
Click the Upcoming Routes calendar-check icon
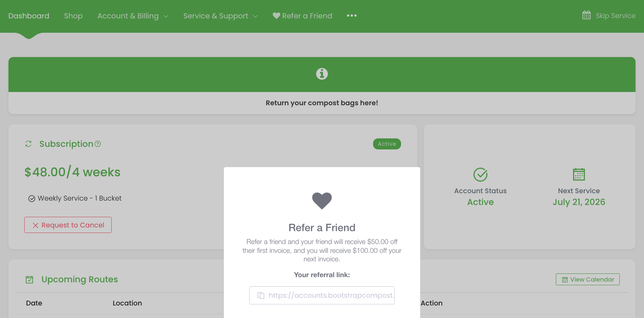tap(29, 280)
